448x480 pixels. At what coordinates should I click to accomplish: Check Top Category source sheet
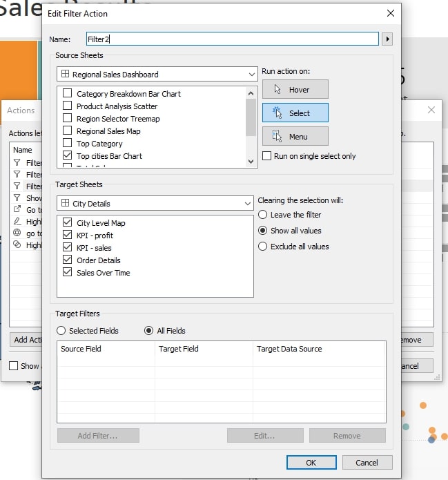pos(68,143)
